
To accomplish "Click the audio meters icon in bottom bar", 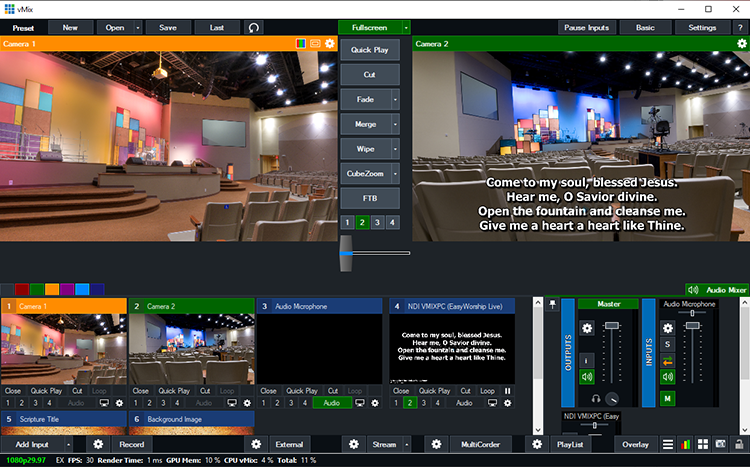I will point(686,443).
